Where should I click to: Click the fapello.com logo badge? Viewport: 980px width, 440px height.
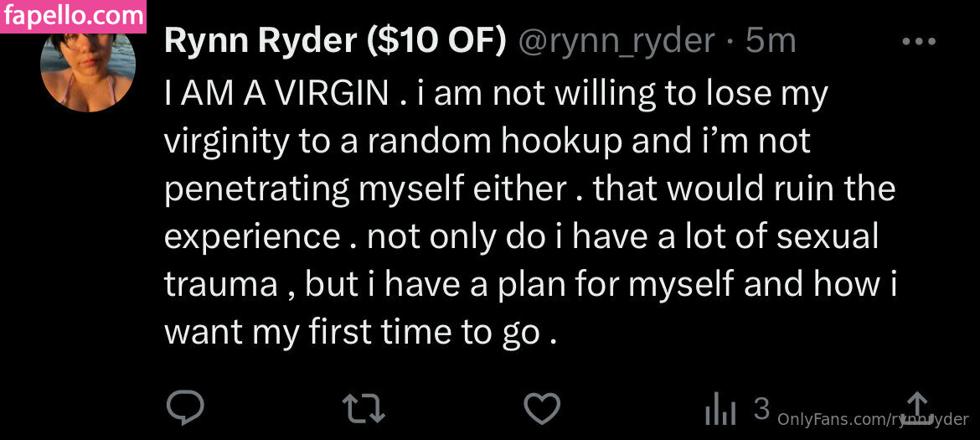tap(74, 15)
